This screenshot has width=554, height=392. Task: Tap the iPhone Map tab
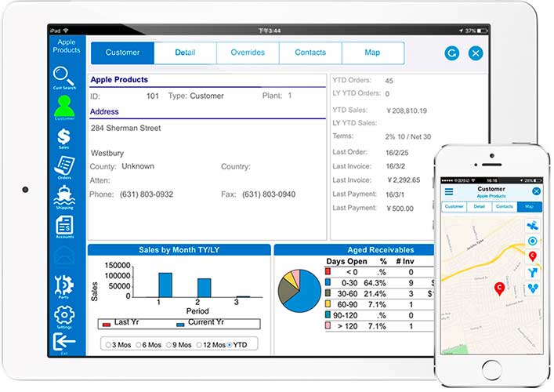click(529, 206)
